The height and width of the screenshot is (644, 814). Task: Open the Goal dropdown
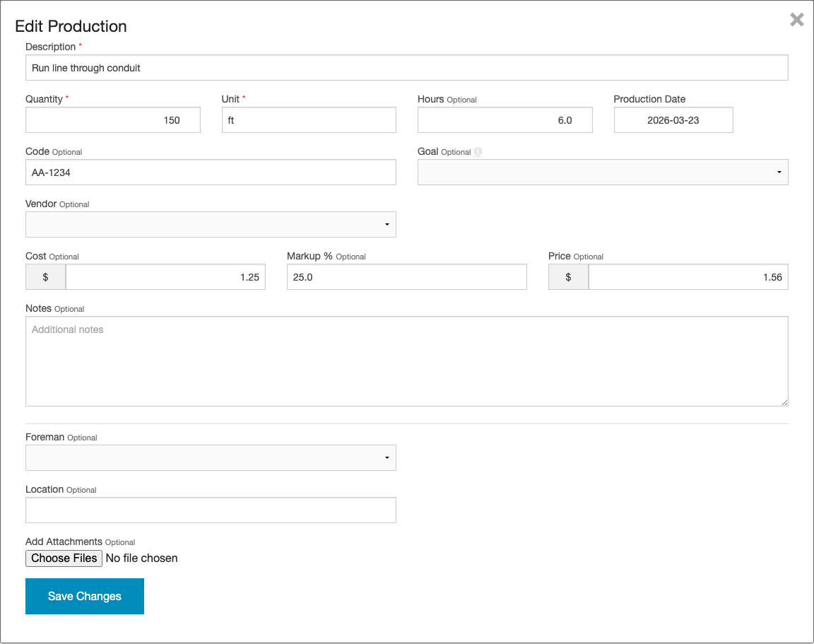tap(603, 172)
